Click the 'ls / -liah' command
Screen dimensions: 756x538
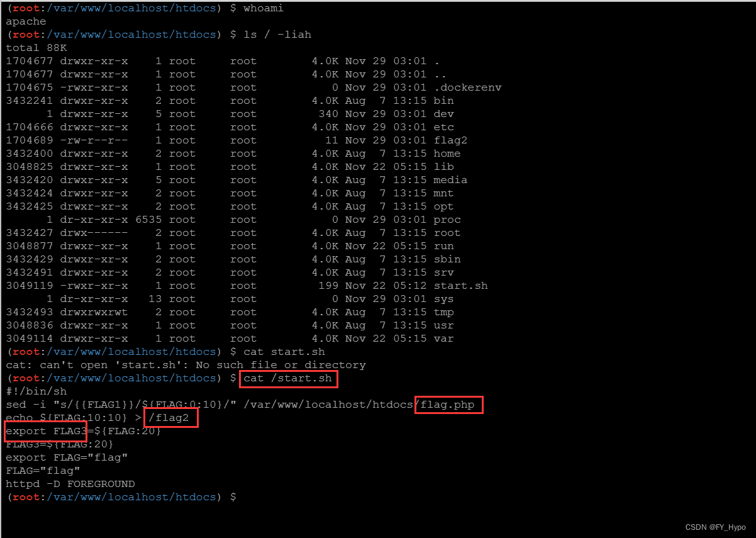pos(277,35)
